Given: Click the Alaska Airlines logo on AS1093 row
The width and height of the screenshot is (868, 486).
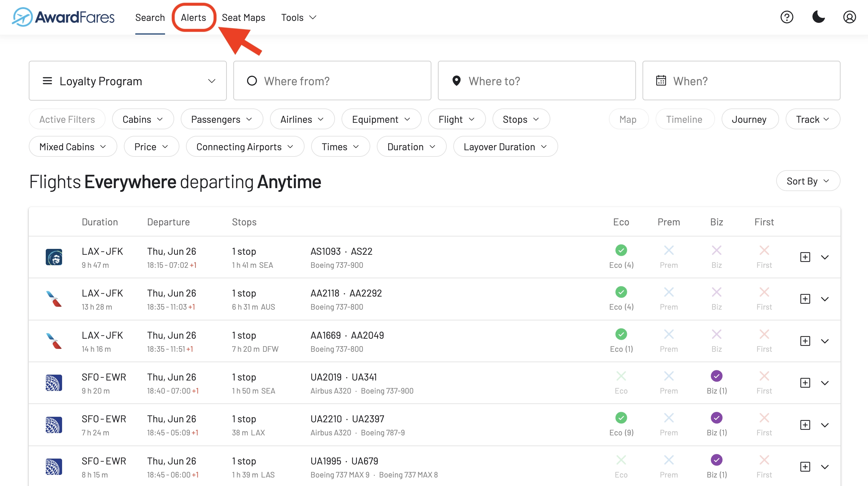Looking at the screenshot, I should (x=54, y=257).
